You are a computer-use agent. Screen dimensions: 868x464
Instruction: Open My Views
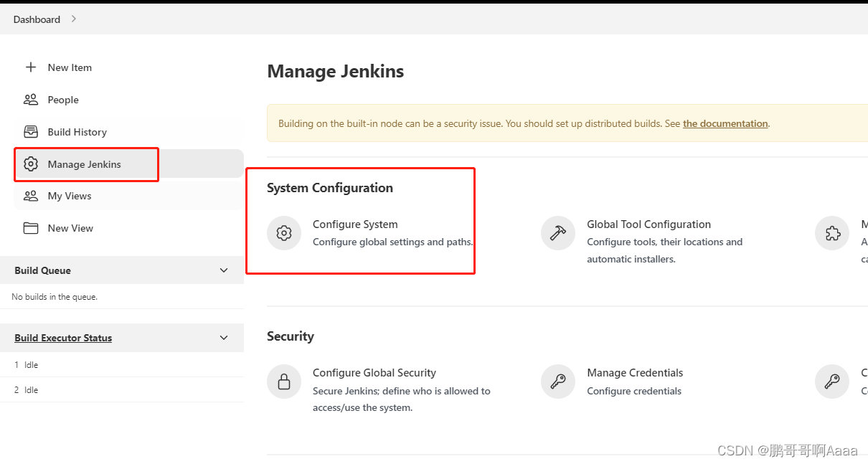(x=70, y=196)
